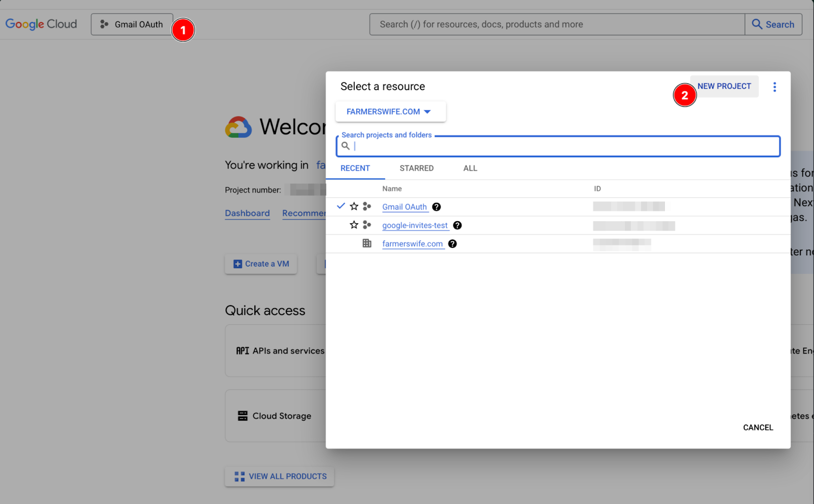This screenshot has width=814, height=504.
Task: Click VIEW ALL PRODUCTS button
Action: coord(280,477)
